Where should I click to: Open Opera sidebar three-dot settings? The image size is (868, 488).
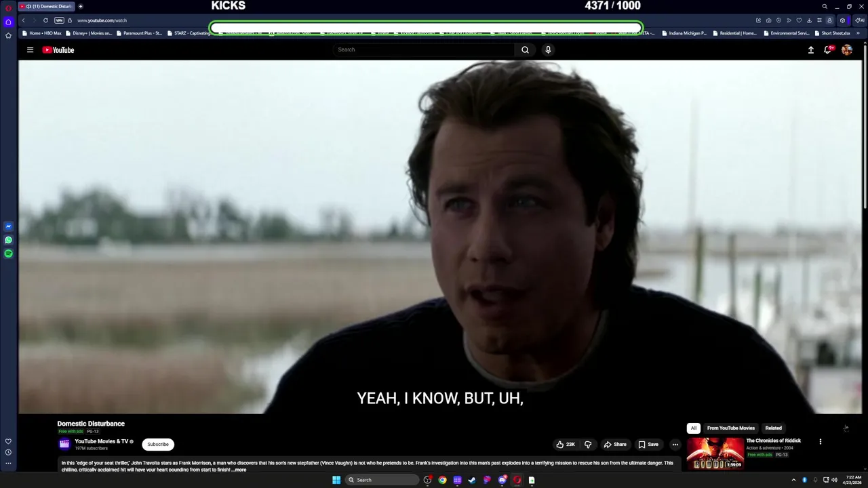tap(8, 464)
